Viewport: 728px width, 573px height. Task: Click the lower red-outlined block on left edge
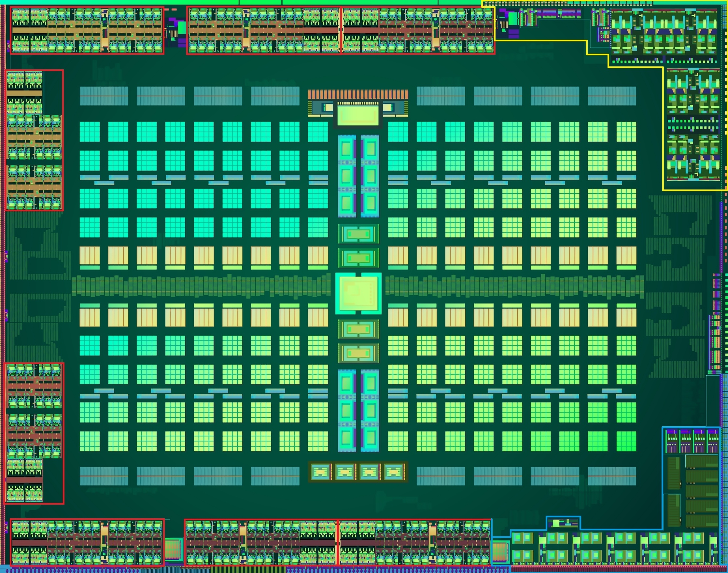point(34,433)
